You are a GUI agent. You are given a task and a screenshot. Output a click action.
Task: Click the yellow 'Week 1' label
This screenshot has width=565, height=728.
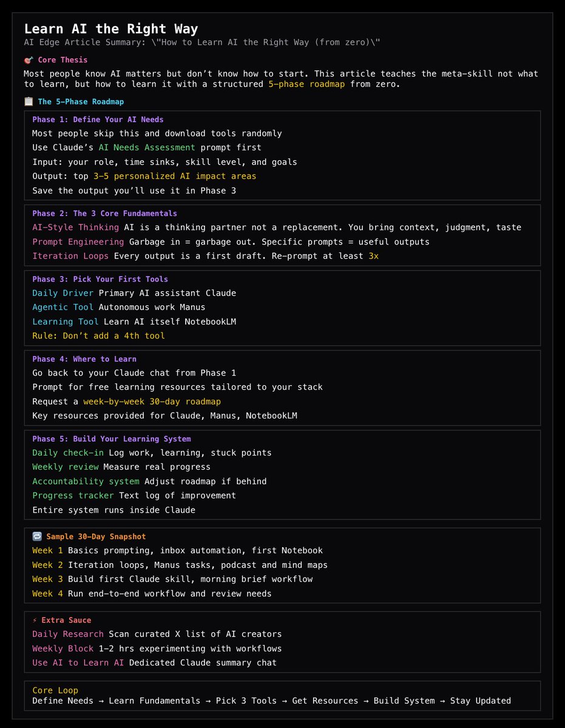pyautogui.click(x=47, y=551)
